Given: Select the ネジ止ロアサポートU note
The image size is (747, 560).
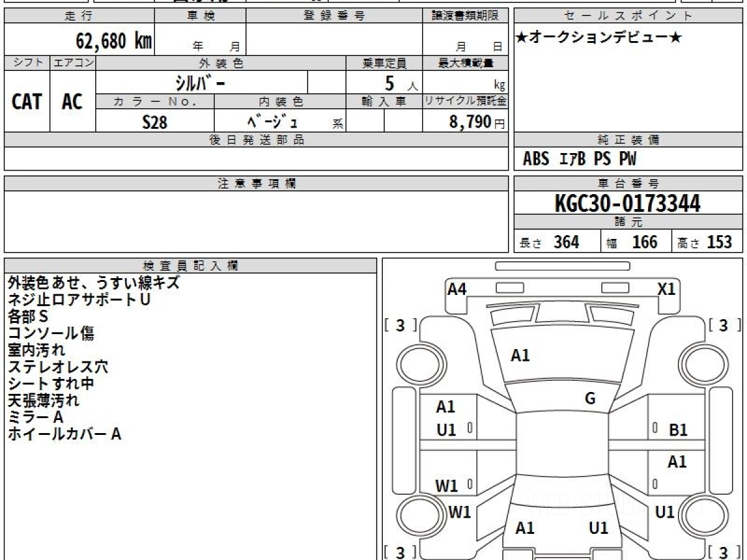Looking at the screenshot, I should click(79, 299).
